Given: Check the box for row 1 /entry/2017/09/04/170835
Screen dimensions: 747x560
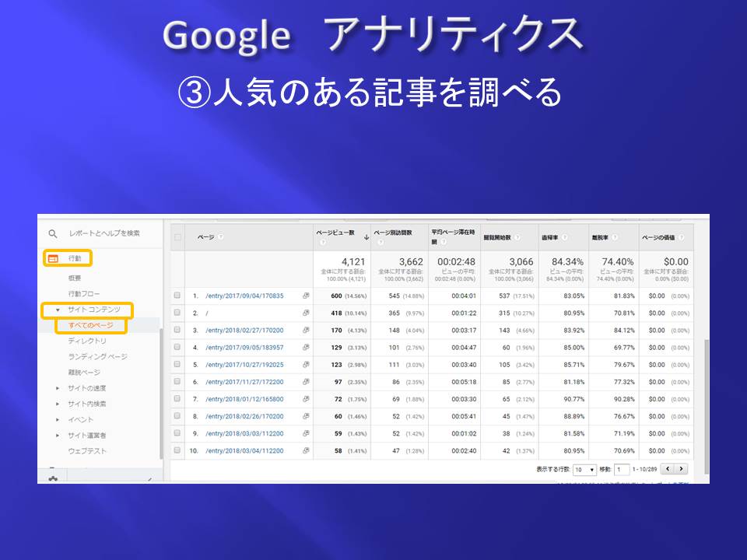Looking at the screenshot, I should pos(177,296).
